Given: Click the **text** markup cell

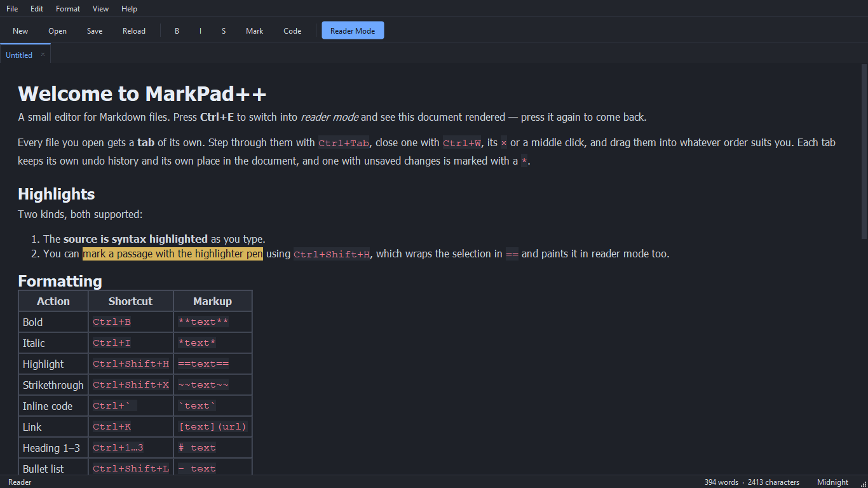Looking at the screenshot, I should pyautogui.click(x=213, y=322).
